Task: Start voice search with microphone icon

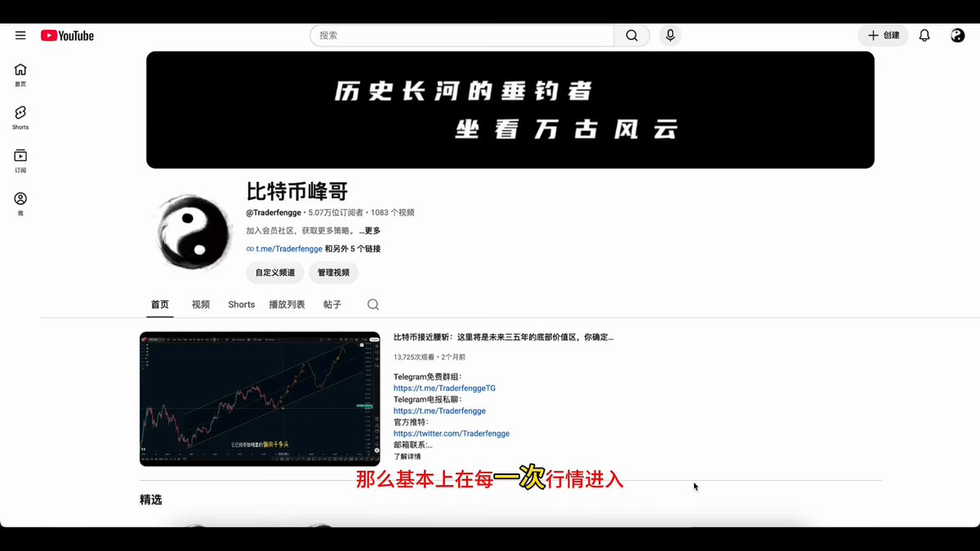Action: point(670,35)
